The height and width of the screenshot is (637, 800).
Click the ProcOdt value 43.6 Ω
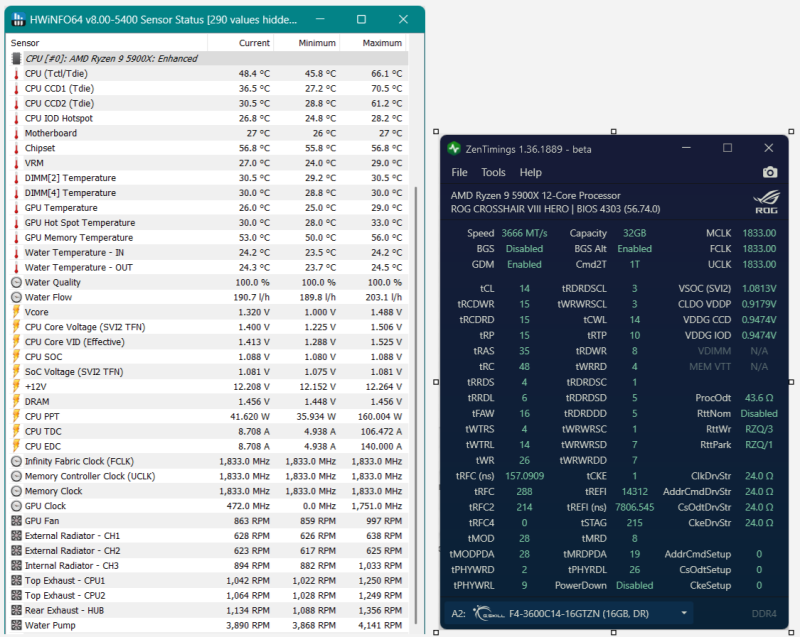click(759, 398)
